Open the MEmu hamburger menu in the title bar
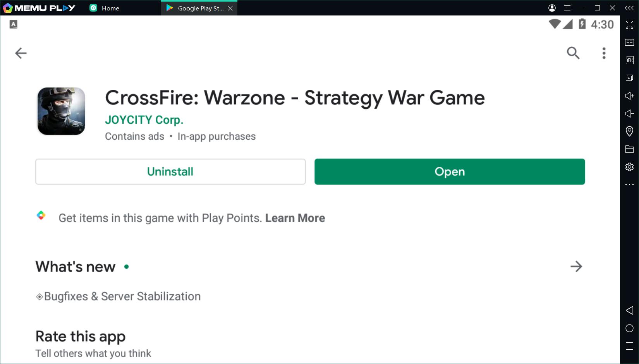Image resolution: width=639 pixels, height=364 pixels. pos(567,8)
